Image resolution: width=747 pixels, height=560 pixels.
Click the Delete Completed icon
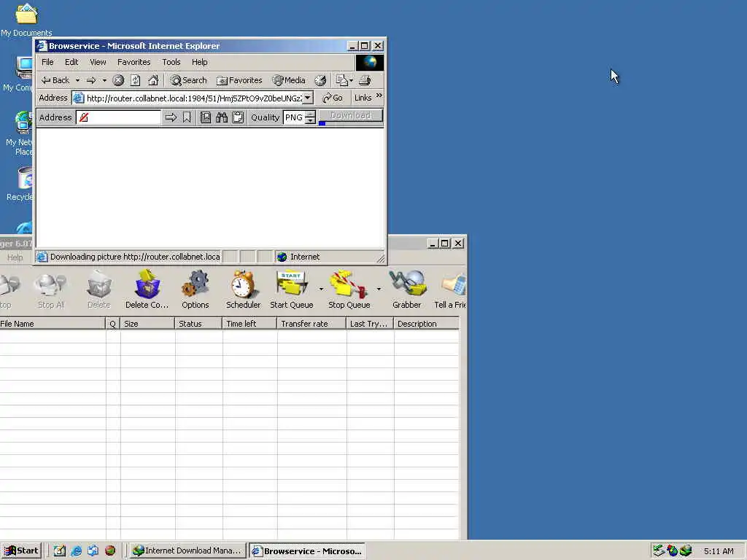[x=147, y=289]
